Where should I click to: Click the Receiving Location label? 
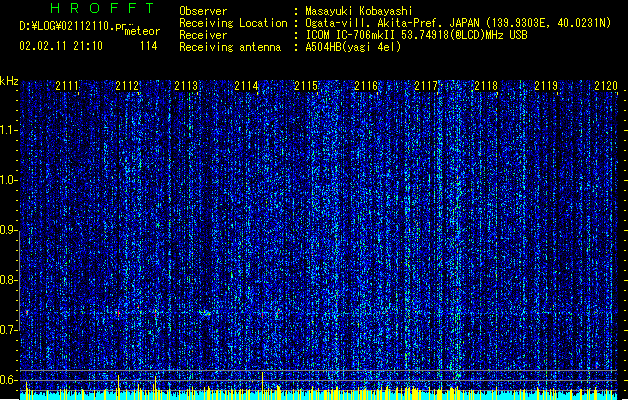(x=233, y=23)
